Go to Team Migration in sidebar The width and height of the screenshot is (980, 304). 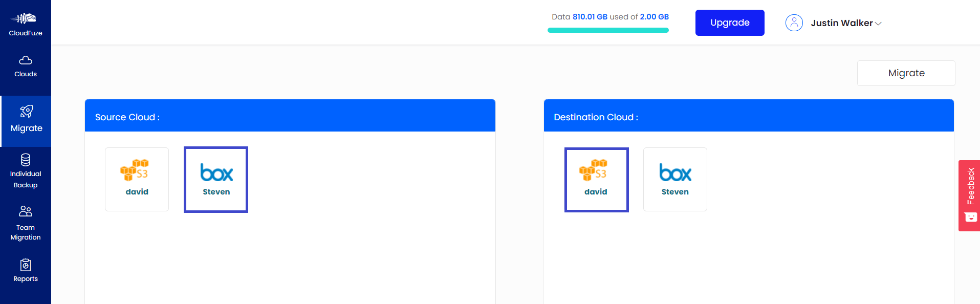(x=26, y=223)
